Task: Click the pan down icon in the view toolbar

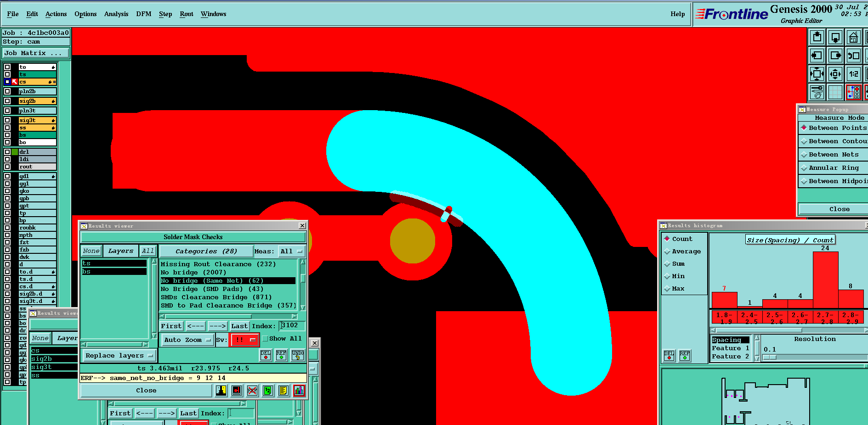Action: click(835, 37)
